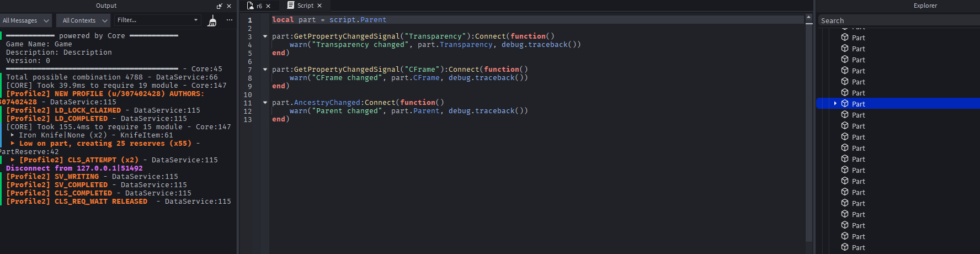
Task: Collapse the AncestryChanged function at line 11
Action: 265,103
